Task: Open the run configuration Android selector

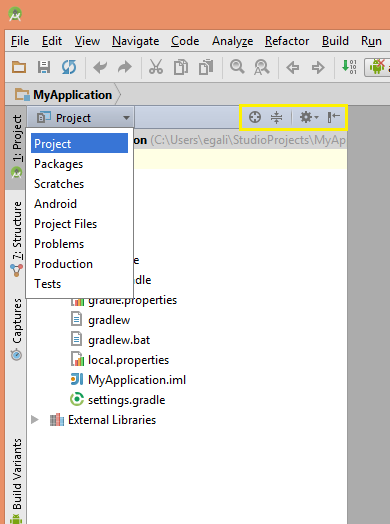Action: point(377,67)
